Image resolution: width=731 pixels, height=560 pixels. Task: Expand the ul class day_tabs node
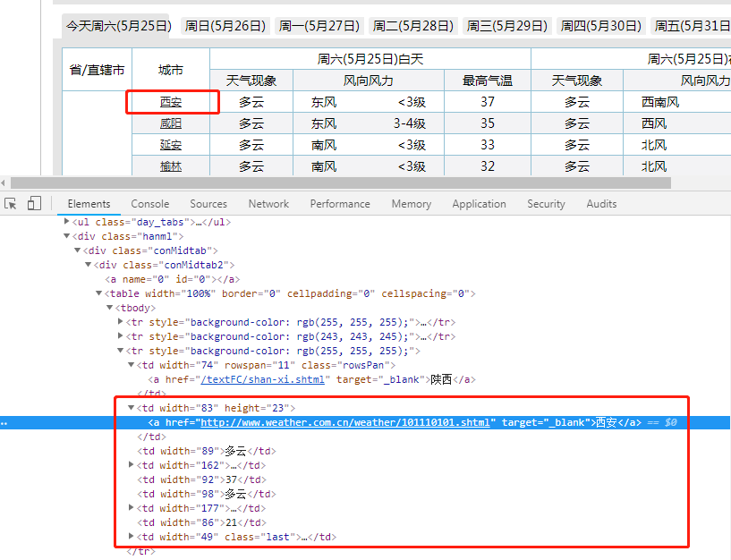(x=67, y=222)
